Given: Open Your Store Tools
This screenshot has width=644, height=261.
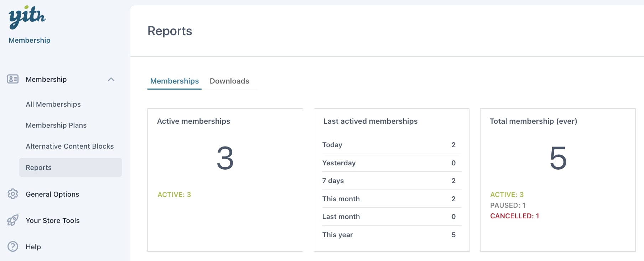Looking at the screenshot, I should pyautogui.click(x=52, y=220).
